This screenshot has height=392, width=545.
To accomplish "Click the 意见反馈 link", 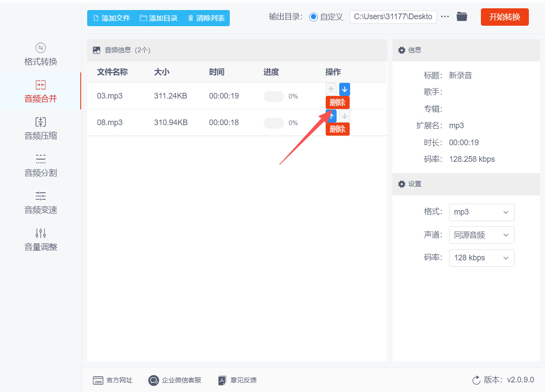I will pyautogui.click(x=237, y=380).
